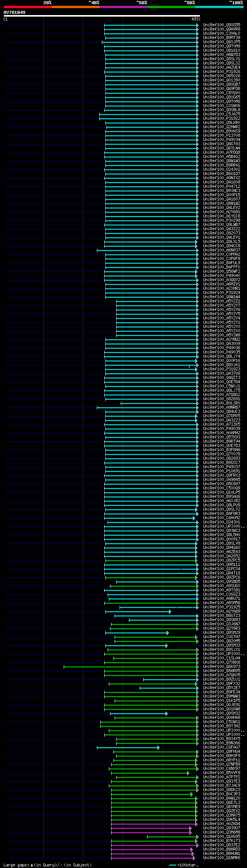Click the purple ~60% identity legend segment
The image size is (247, 868).
[x=123, y=7]
